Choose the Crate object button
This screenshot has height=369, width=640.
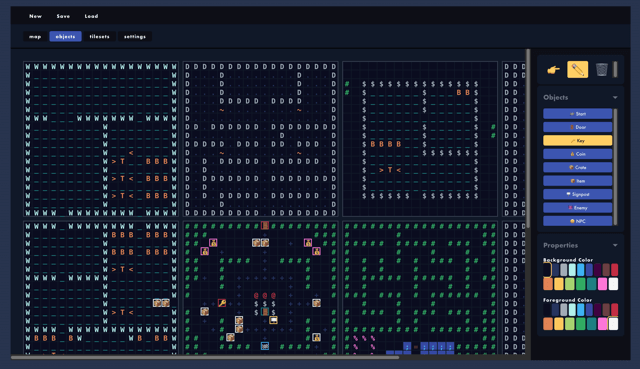pyautogui.click(x=578, y=167)
